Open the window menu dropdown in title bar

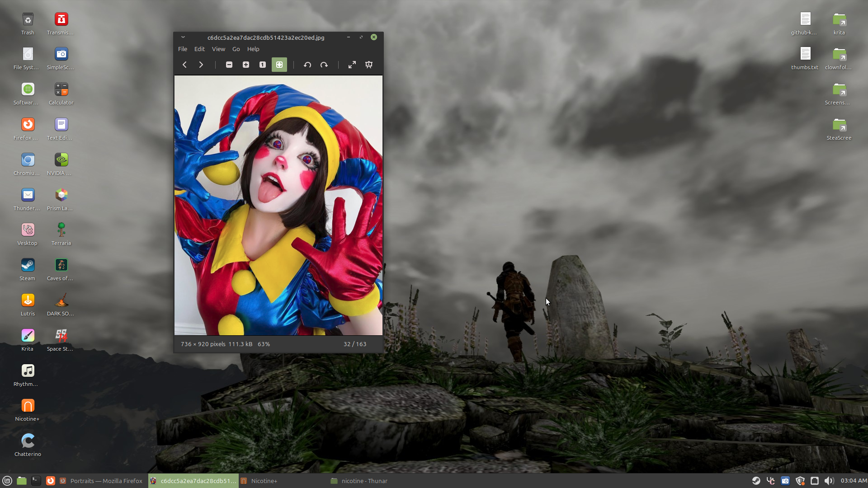183,37
